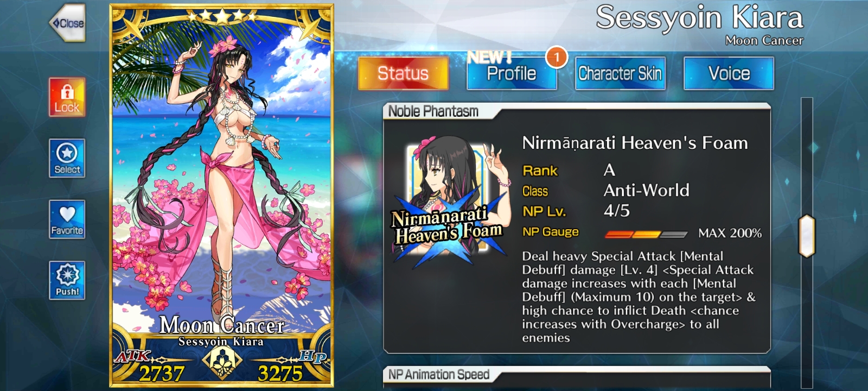Open the Character Skin tab
The height and width of the screenshot is (391, 868).
[x=620, y=73]
